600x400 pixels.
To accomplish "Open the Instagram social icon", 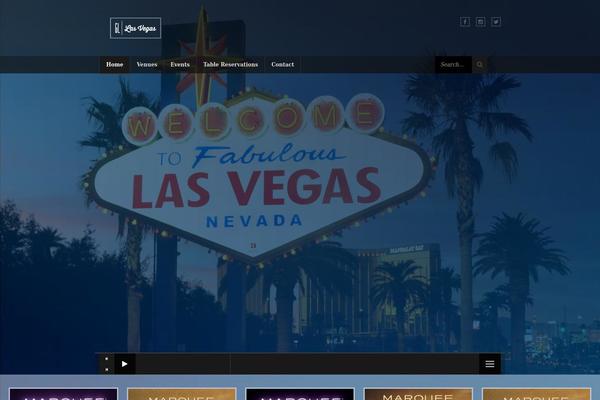I will click(480, 22).
